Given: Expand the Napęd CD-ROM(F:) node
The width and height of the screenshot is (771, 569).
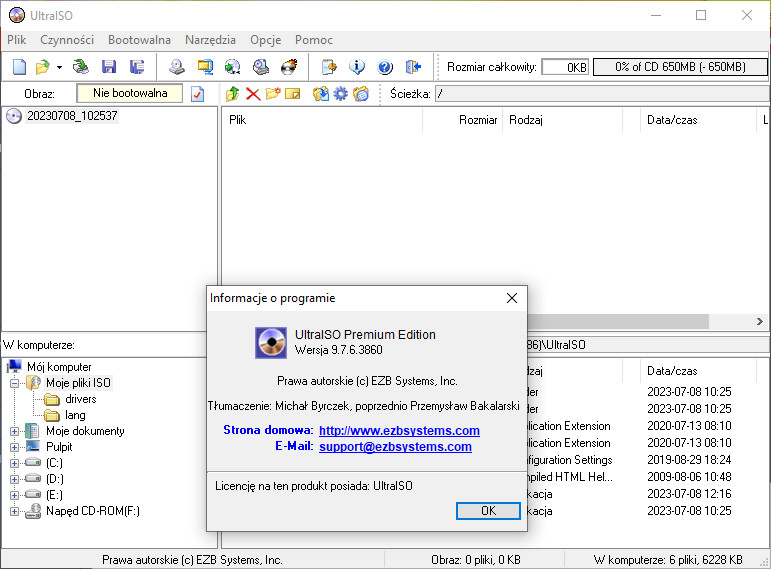Looking at the screenshot, I should click(15, 511).
